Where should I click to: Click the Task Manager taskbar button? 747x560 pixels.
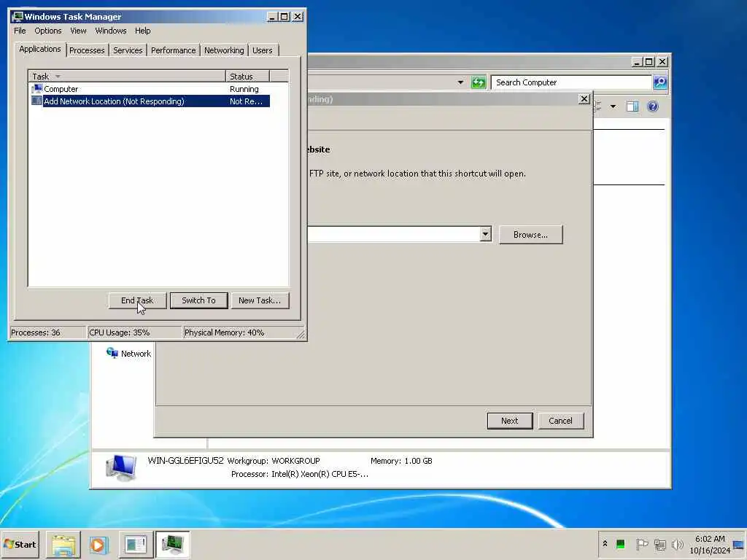(172, 544)
